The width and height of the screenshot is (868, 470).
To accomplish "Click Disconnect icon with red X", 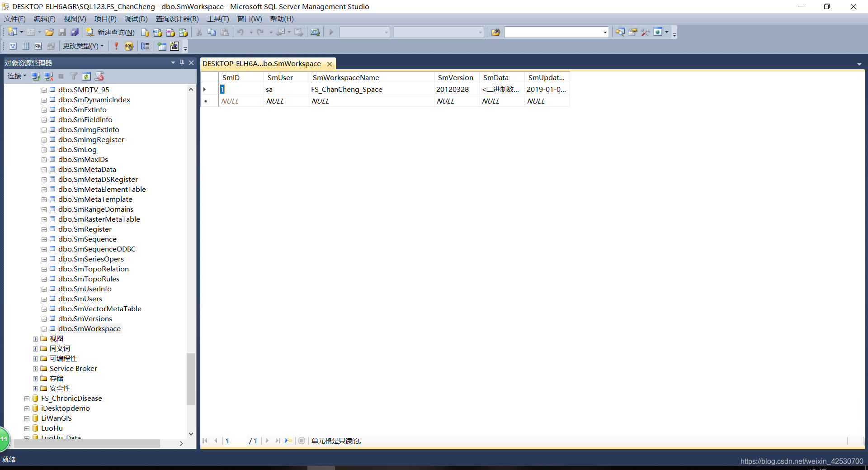I will [49, 76].
